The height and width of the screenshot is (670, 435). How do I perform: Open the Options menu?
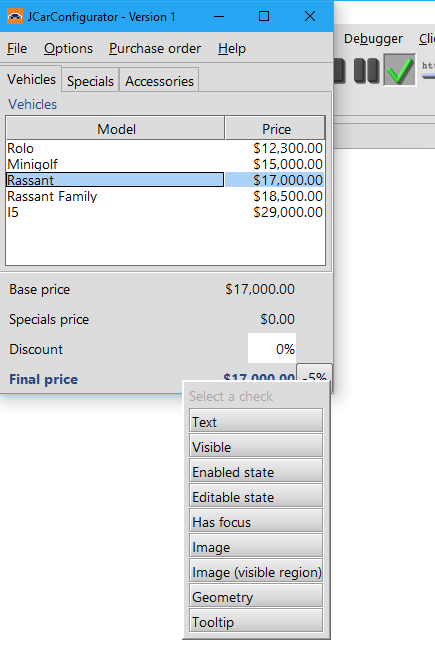[68, 49]
